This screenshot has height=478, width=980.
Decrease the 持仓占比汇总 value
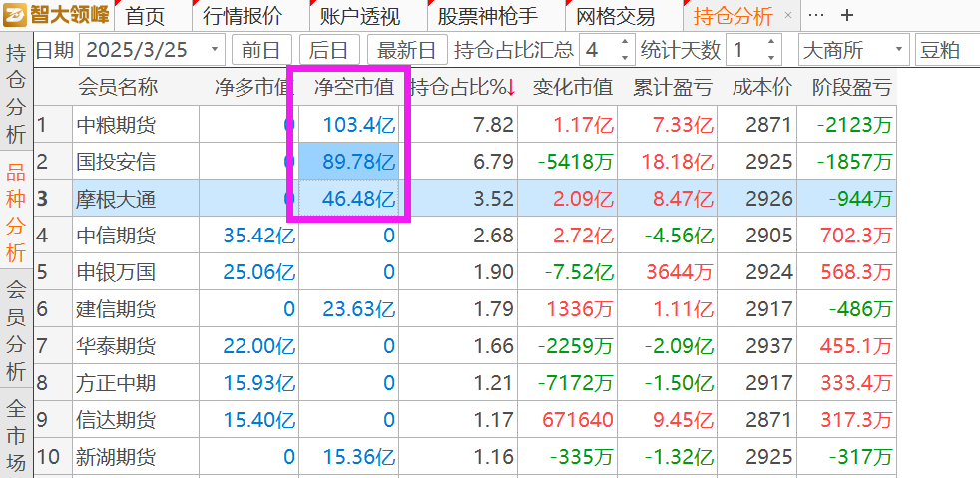pos(625,57)
